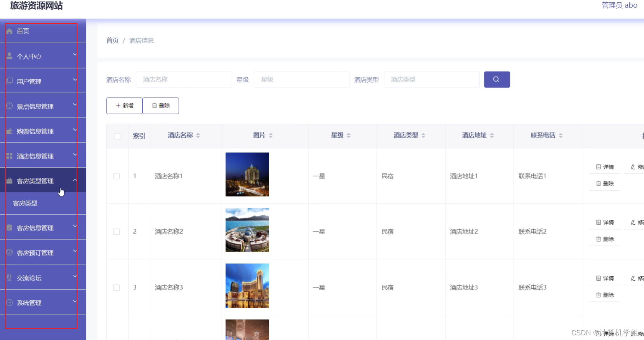Click the home icon beside 首页

pos(9,31)
